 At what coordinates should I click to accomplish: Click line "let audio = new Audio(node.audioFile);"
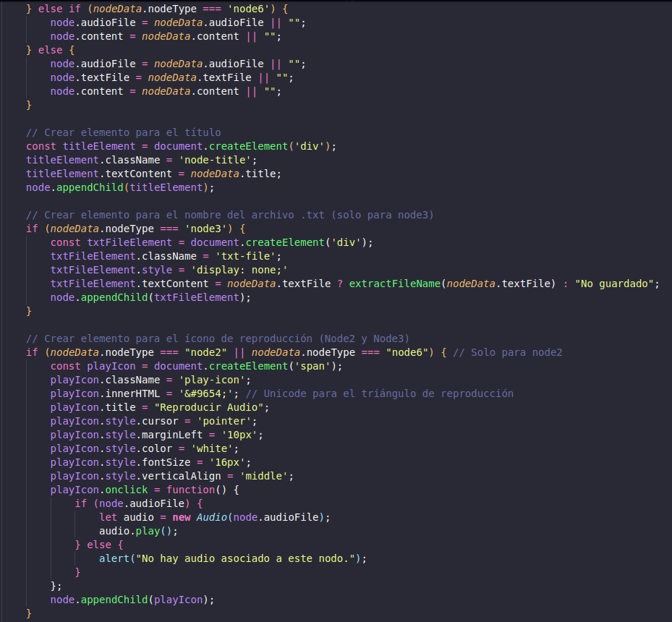tap(215, 517)
